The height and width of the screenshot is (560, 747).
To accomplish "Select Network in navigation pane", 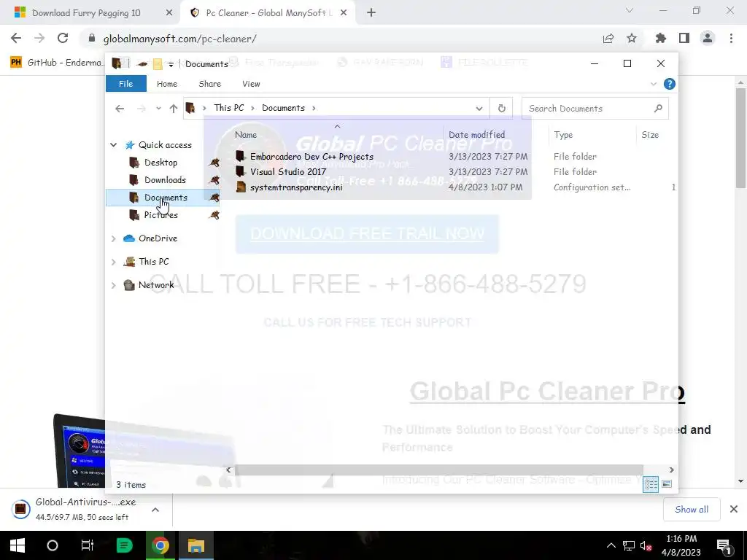I will (156, 285).
